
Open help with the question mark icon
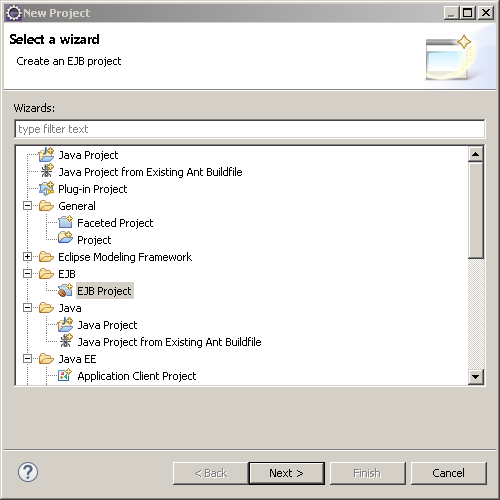28,472
